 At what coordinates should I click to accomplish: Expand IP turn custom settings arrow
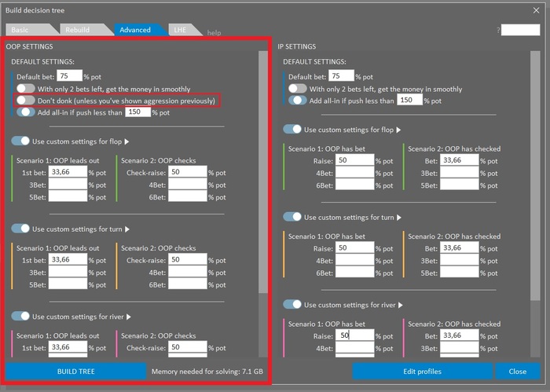tap(399, 218)
